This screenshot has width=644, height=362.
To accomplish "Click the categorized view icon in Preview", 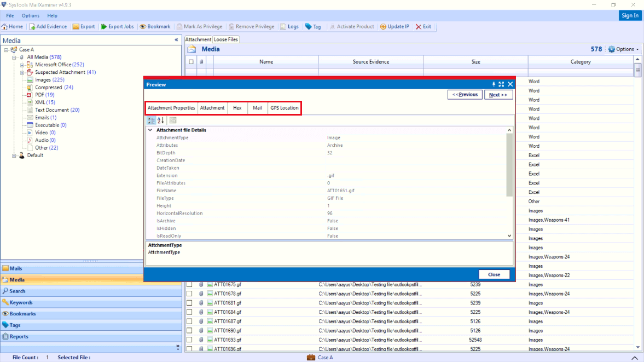I will click(x=151, y=120).
